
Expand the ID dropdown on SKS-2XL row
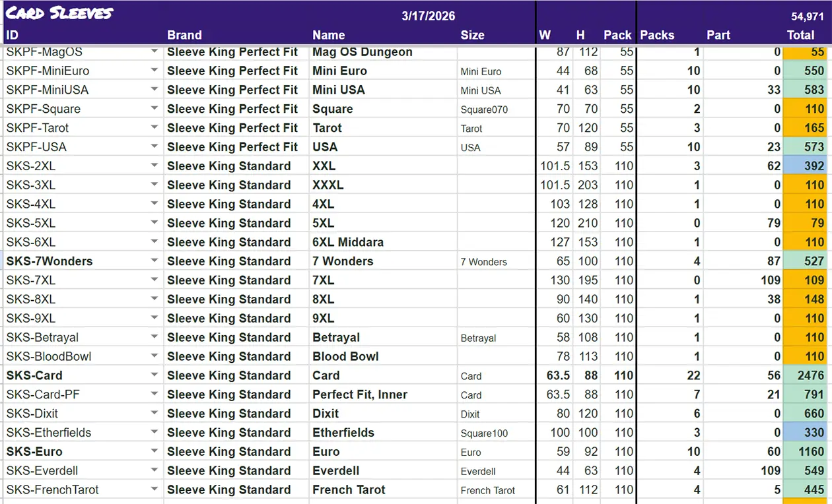155,166
